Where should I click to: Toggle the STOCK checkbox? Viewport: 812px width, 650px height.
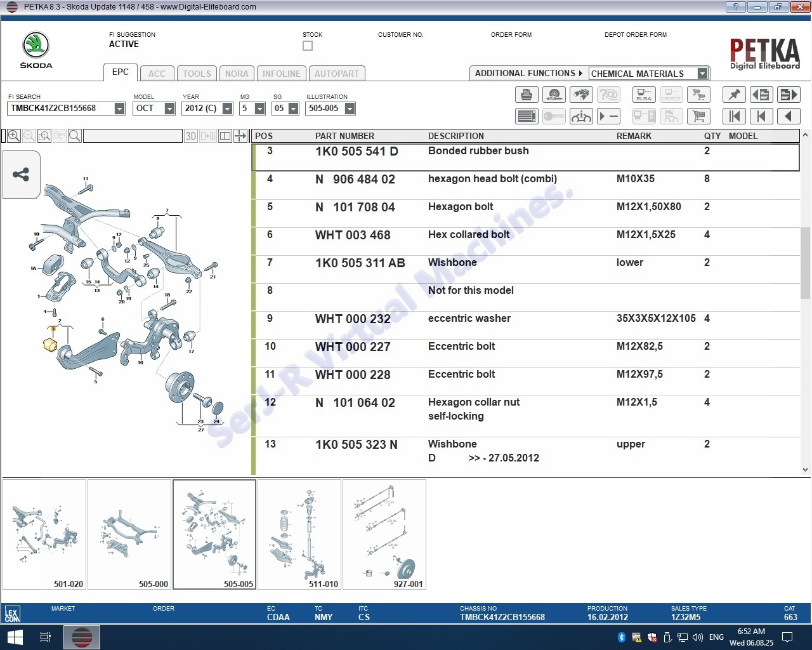point(308,46)
